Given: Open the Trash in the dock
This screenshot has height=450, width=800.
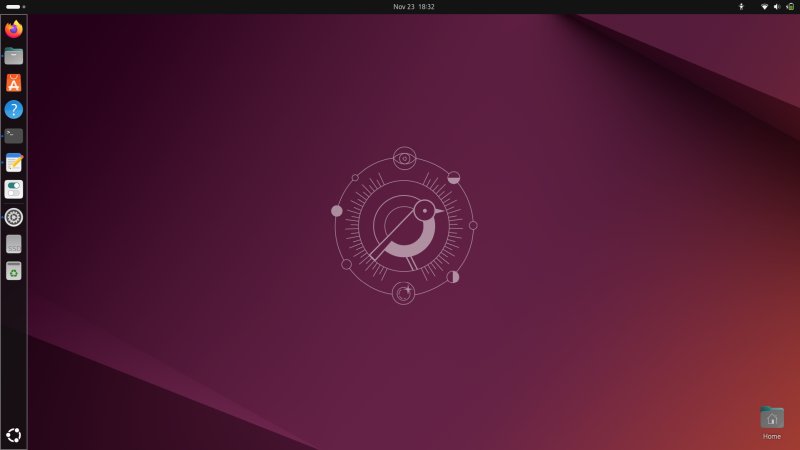Looking at the screenshot, I should [x=14, y=271].
